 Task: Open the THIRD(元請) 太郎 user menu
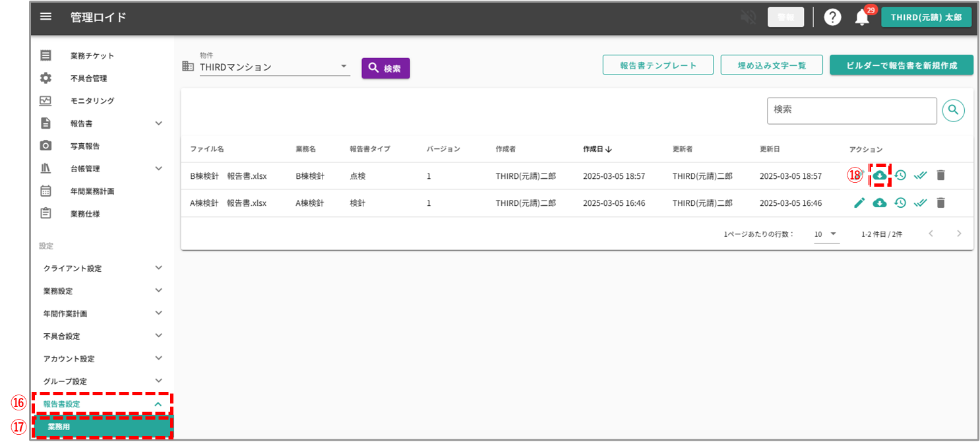[927, 17]
